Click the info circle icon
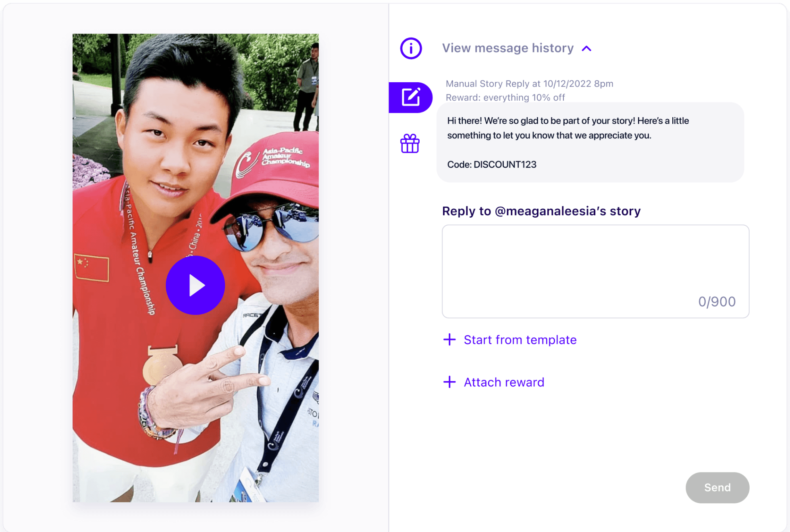The height and width of the screenshot is (532, 790). tap(411, 48)
